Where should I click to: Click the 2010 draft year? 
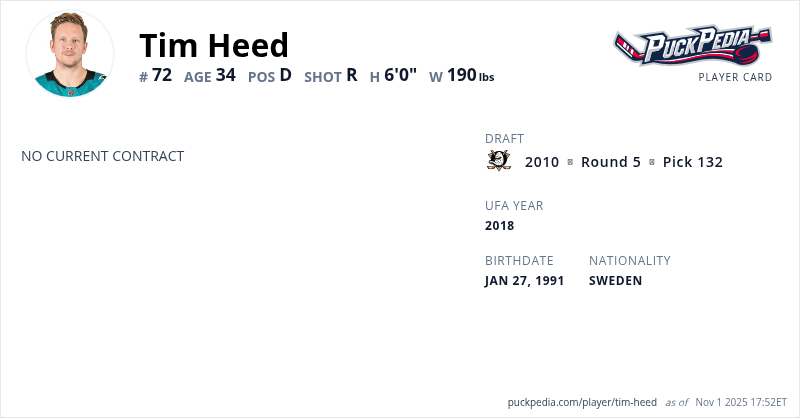tap(542, 162)
